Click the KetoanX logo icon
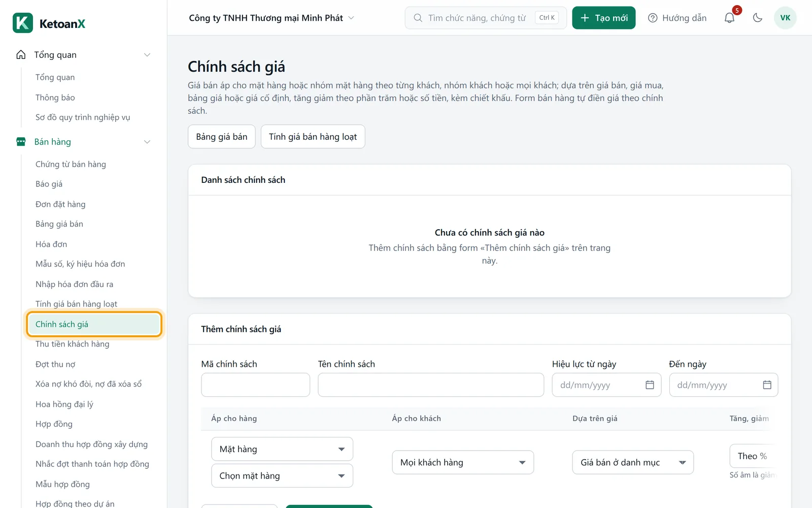Viewport: 812px width, 508px height. tap(23, 23)
